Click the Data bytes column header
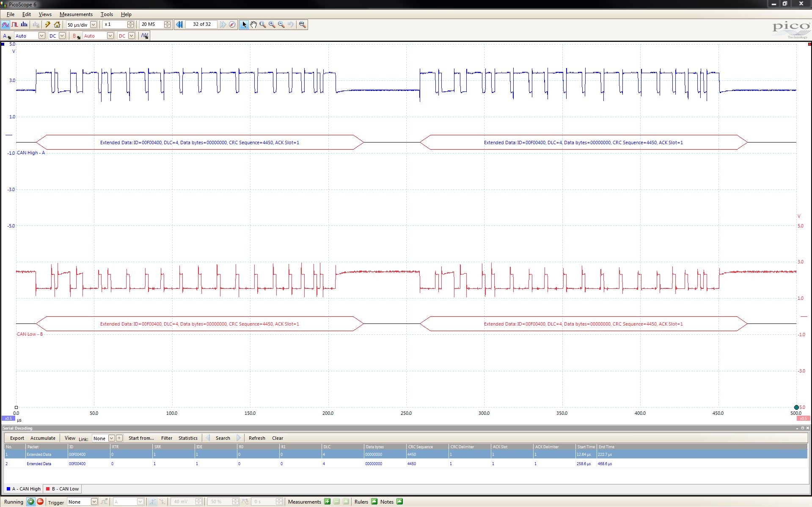The height and width of the screenshot is (507, 812). point(385,447)
